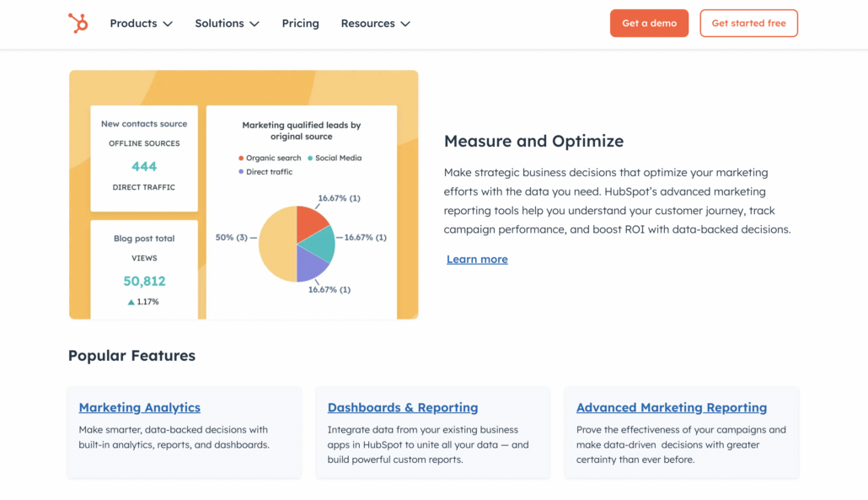The width and height of the screenshot is (868, 500).
Task: Open the Dashboards & Reporting link
Action: click(402, 408)
